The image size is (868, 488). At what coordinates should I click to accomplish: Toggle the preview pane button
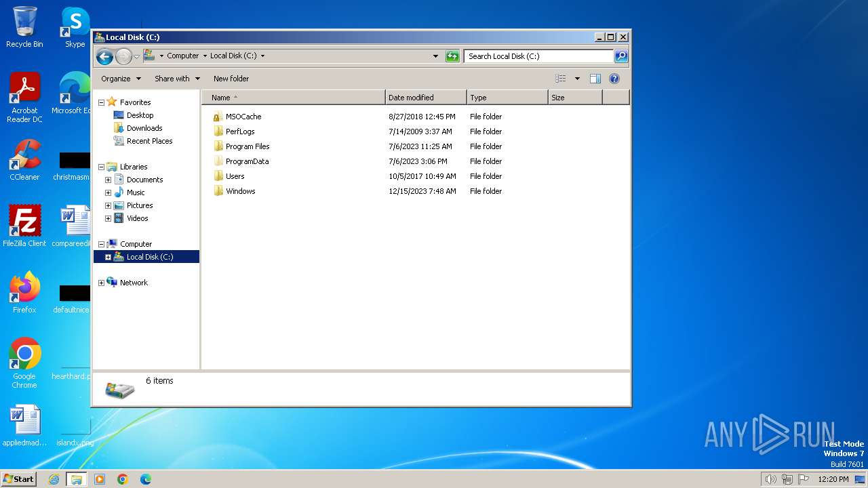595,79
